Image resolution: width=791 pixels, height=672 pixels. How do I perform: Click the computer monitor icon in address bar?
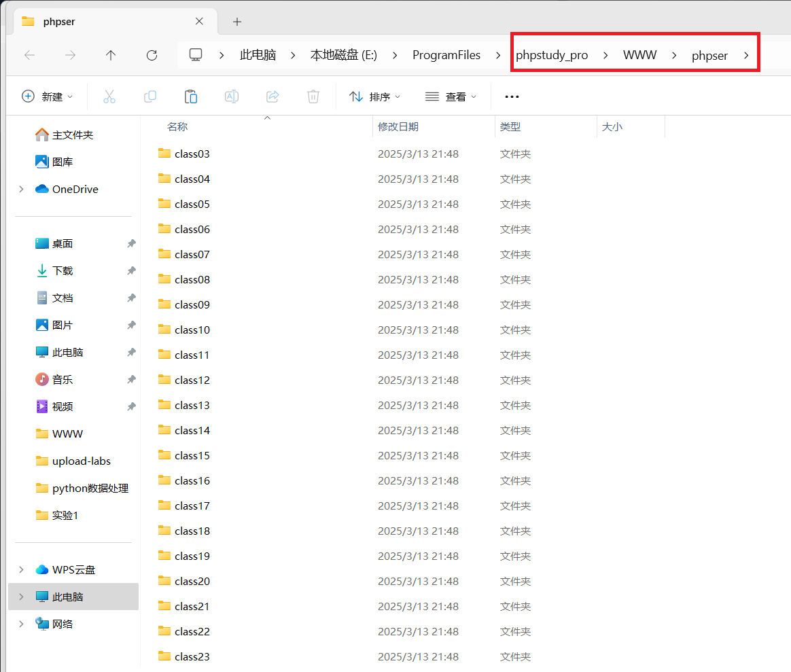196,54
